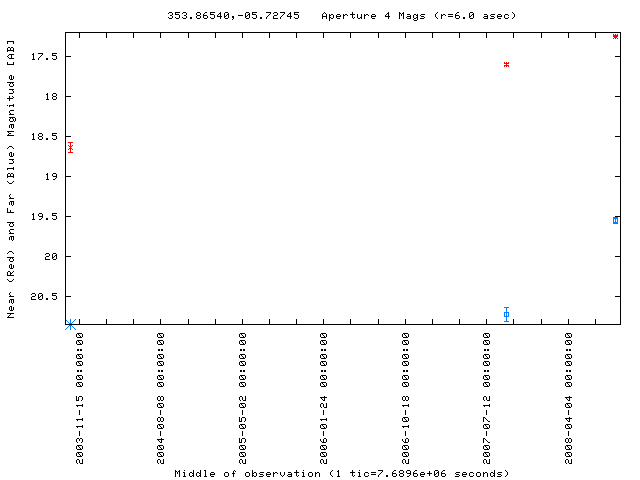Click the date label 2006-01-24 00:00:00

(324, 398)
